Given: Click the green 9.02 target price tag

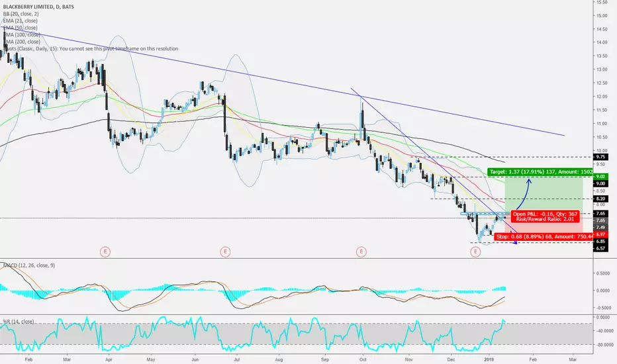Looking at the screenshot, I should [x=601, y=177].
